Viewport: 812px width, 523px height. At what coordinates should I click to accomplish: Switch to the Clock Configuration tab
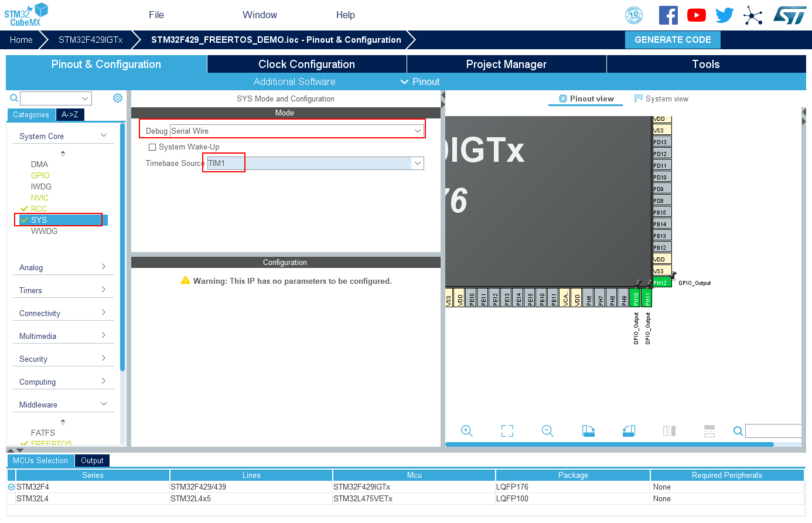point(307,64)
